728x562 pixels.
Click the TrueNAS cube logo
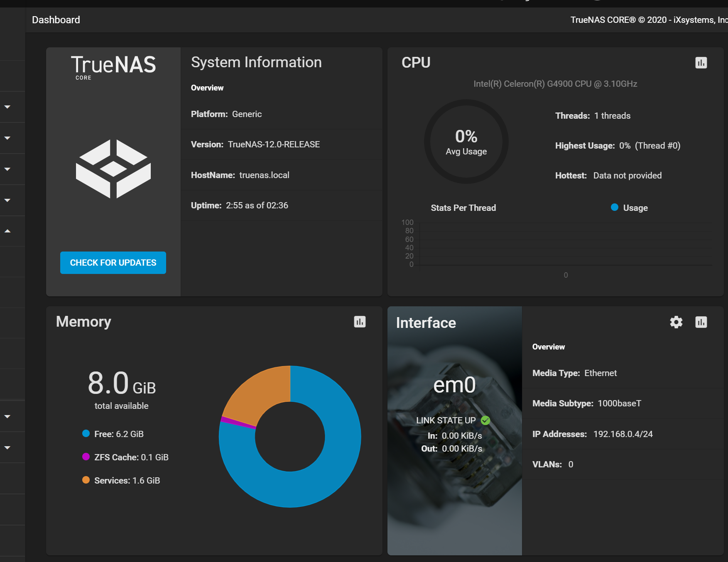113,169
